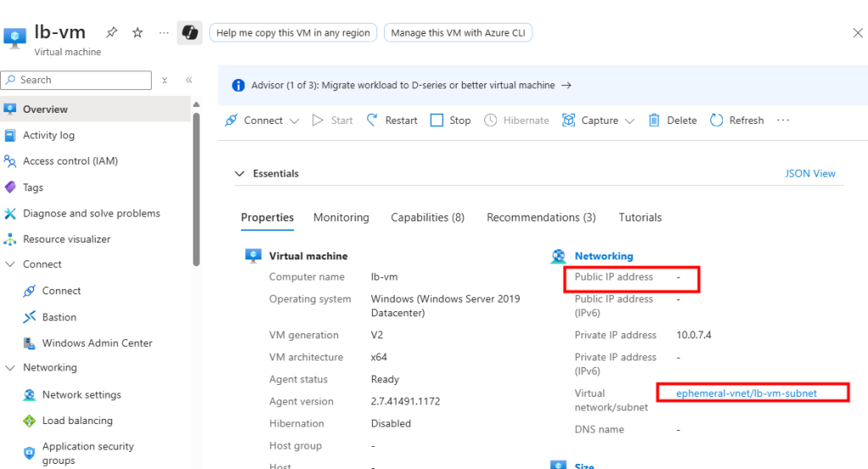Click the Load balancing diamond icon
The image size is (868, 469).
(30, 421)
